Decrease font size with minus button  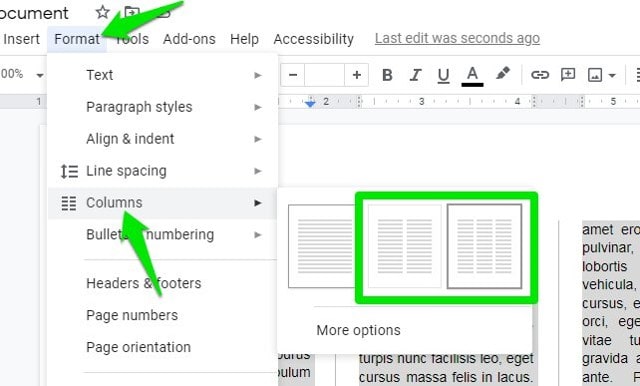(293, 75)
